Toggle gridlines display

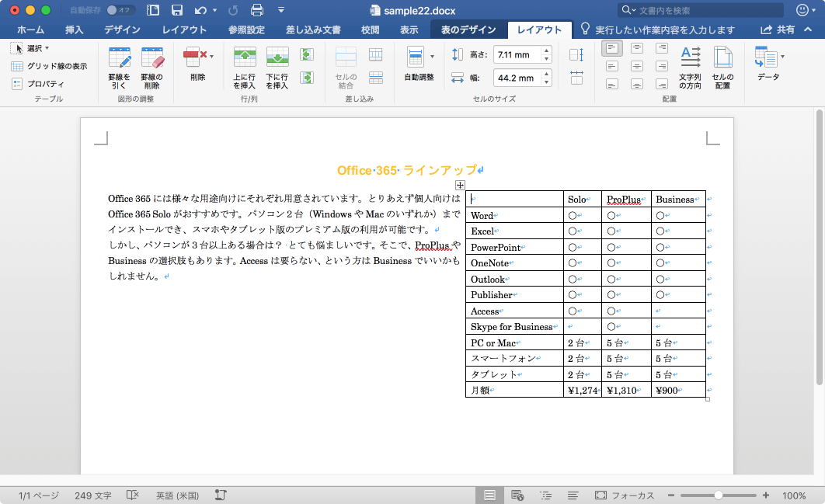(x=50, y=66)
